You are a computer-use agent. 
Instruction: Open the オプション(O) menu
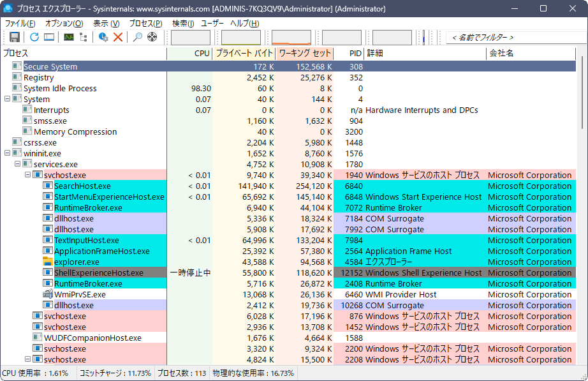pos(64,23)
